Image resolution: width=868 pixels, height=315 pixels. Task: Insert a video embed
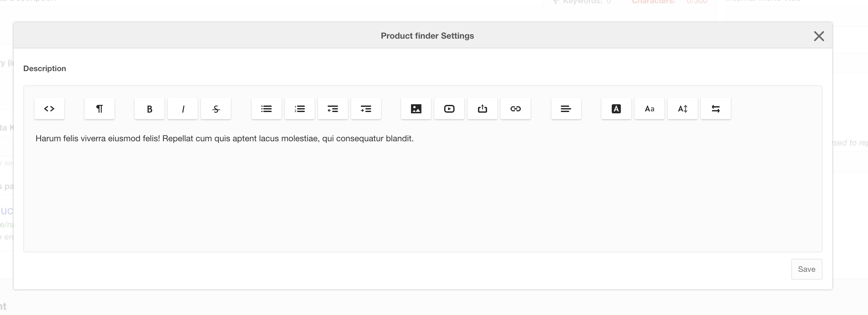[449, 109]
